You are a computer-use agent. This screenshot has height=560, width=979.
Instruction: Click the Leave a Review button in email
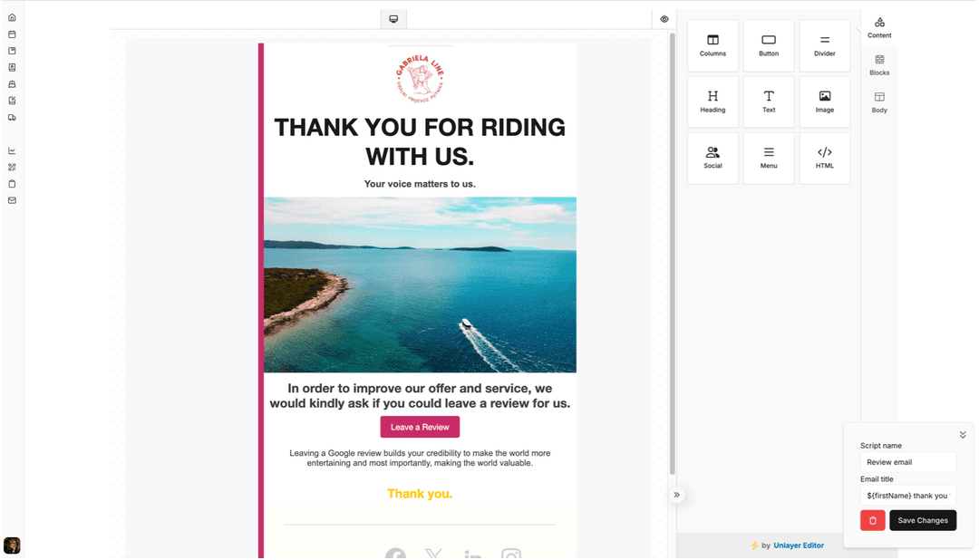(x=420, y=427)
